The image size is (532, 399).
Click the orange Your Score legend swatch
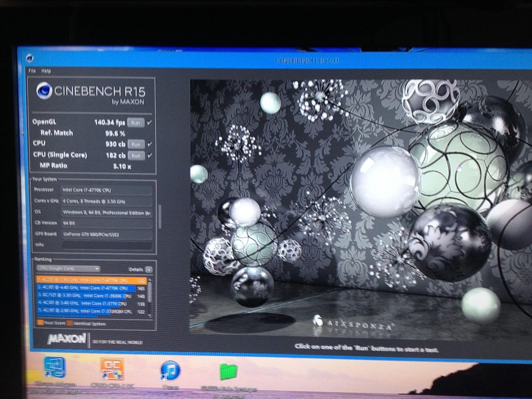(x=40, y=323)
